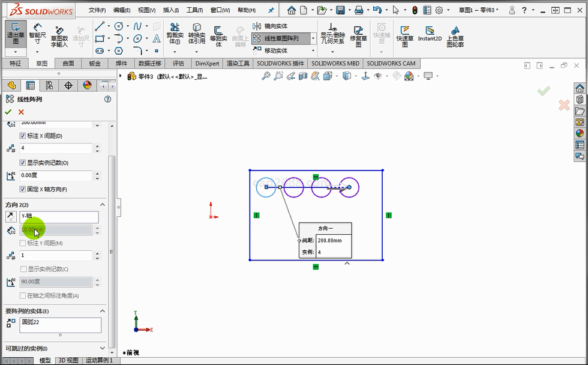Click the Instant2D icon
The width and height of the screenshot is (588, 365).
[430, 34]
